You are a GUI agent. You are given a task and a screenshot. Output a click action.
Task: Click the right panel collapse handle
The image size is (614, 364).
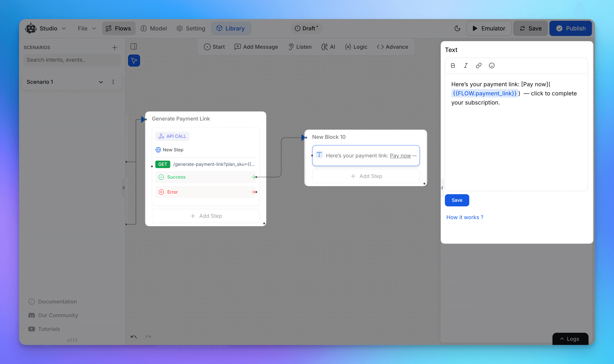[442, 188]
